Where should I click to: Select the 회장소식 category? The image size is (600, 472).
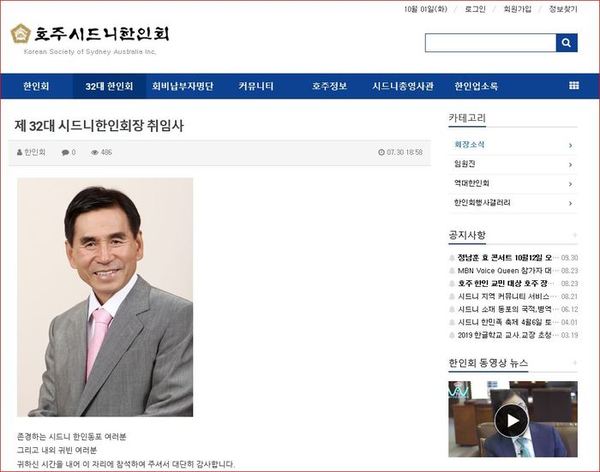click(x=470, y=145)
